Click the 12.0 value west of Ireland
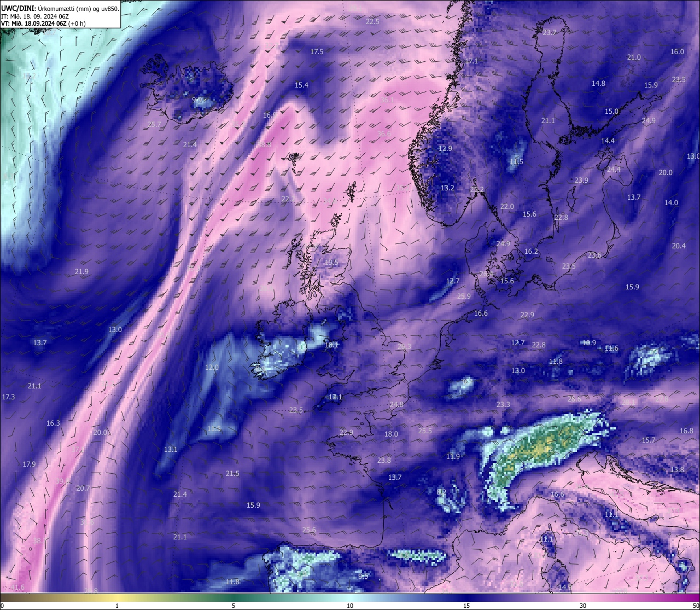The image size is (700, 610). pos(212,368)
